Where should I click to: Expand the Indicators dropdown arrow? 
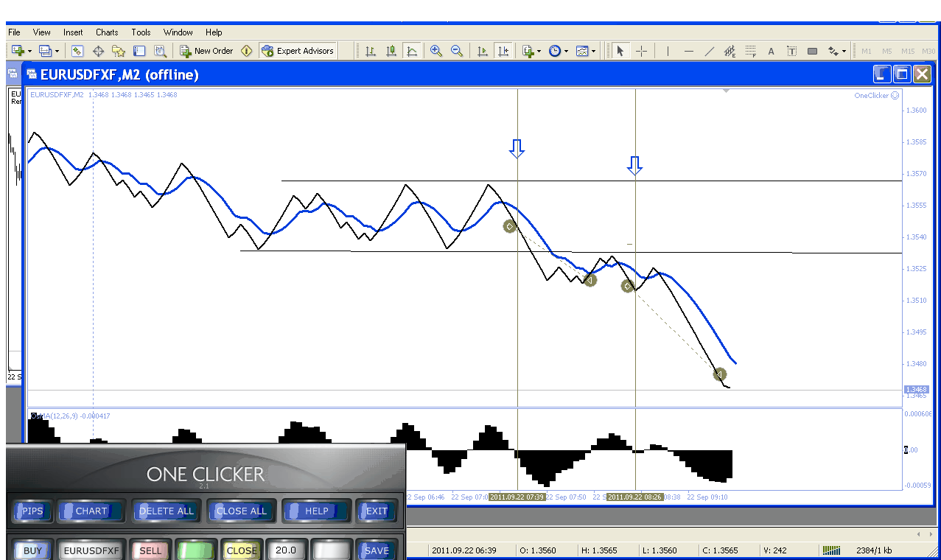pos(539,51)
